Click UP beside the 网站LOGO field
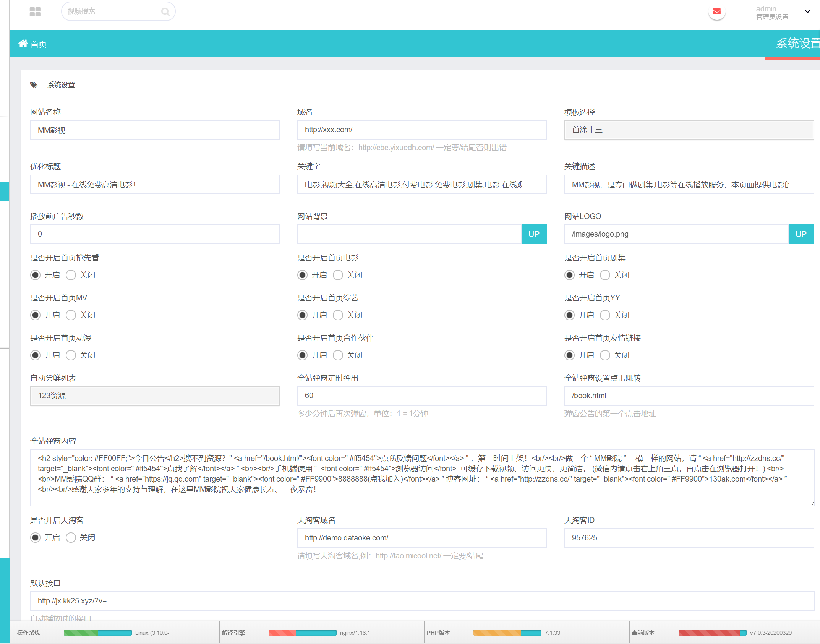The image size is (820, 644). tap(801, 234)
